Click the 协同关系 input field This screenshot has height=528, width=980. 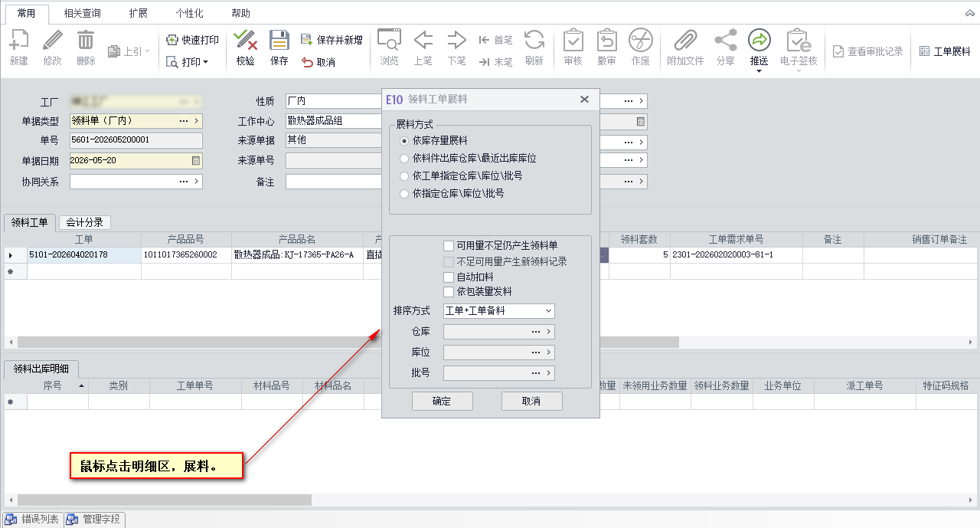click(136, 182)
